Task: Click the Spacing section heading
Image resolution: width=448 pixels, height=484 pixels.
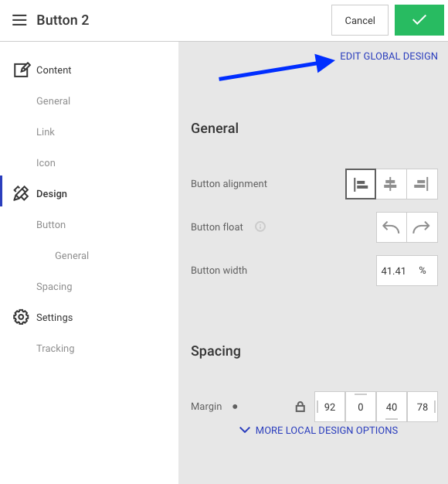Action: [x=216, y=351]
